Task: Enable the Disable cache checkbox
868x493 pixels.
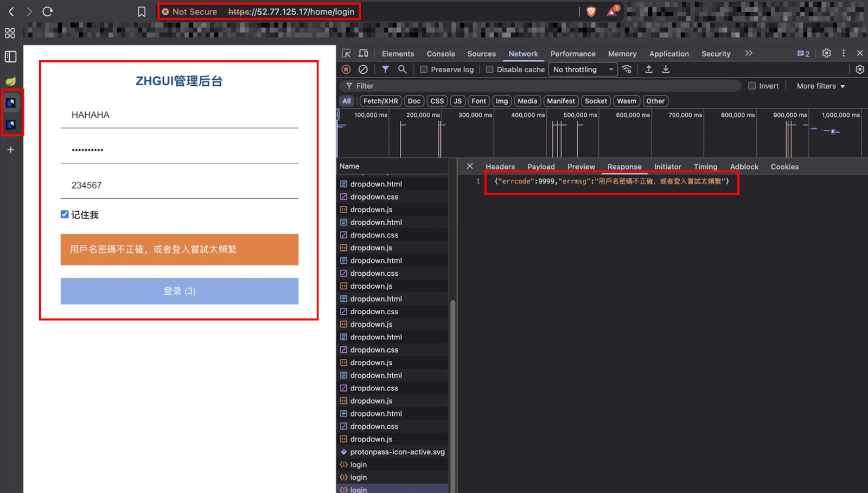Action: click(x=489, y=69)
